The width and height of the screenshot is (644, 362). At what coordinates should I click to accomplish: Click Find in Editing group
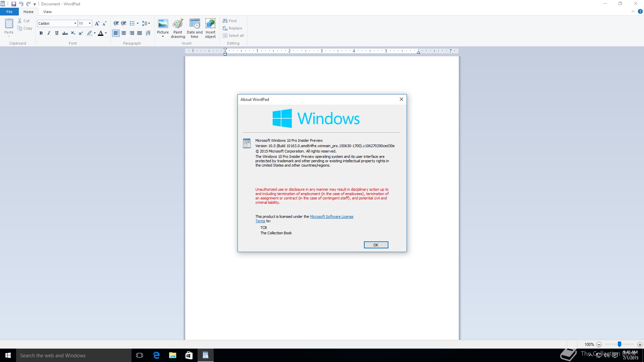(x=230, y=21)
